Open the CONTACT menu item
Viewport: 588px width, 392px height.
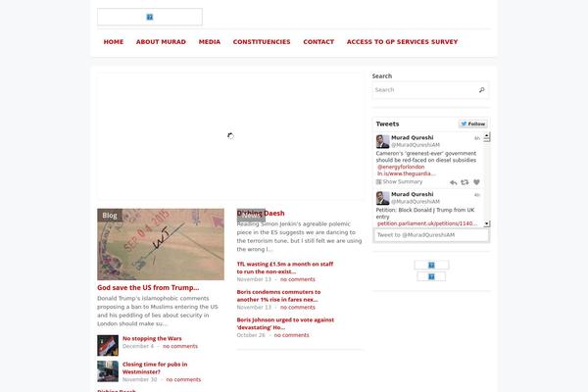(318, 42)
